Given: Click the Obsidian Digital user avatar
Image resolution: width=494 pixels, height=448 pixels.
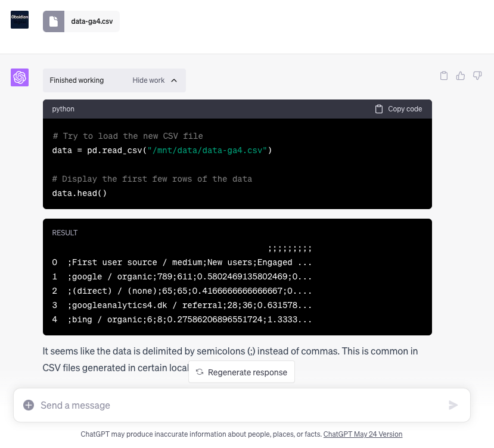Looking at the screenshot, I should click(x=20, y=20).
